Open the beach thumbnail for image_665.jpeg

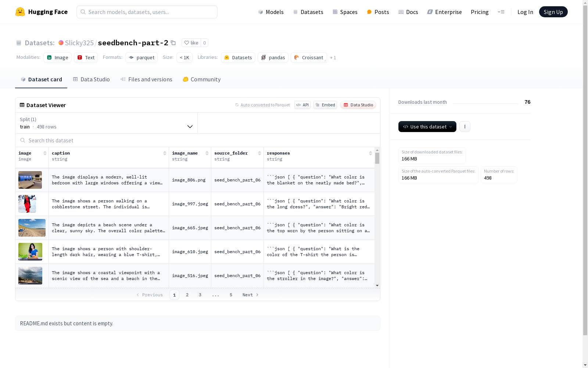coord(32,228)
